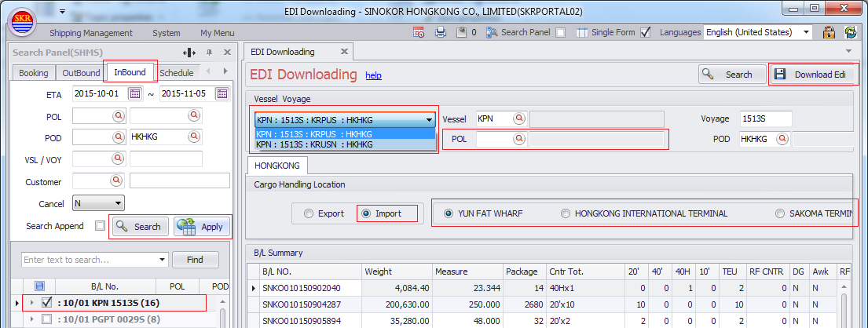
Task: Select the Export radio button
Action: tap(309, 213)
